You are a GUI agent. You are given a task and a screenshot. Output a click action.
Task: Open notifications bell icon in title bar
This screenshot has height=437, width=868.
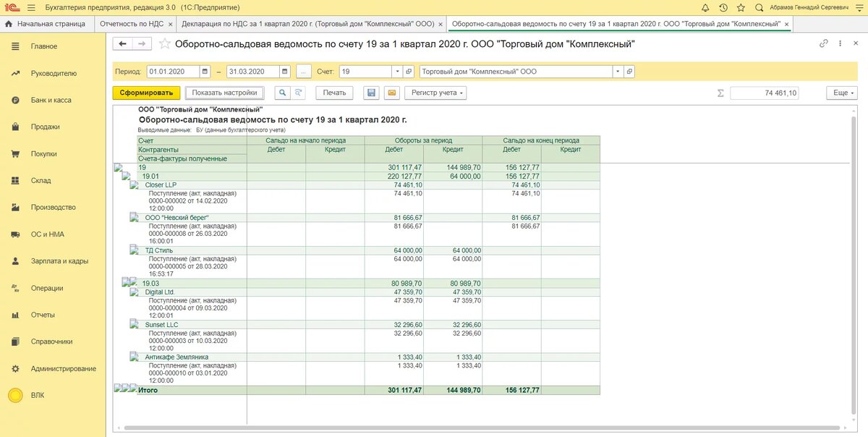tap(705, 7)
